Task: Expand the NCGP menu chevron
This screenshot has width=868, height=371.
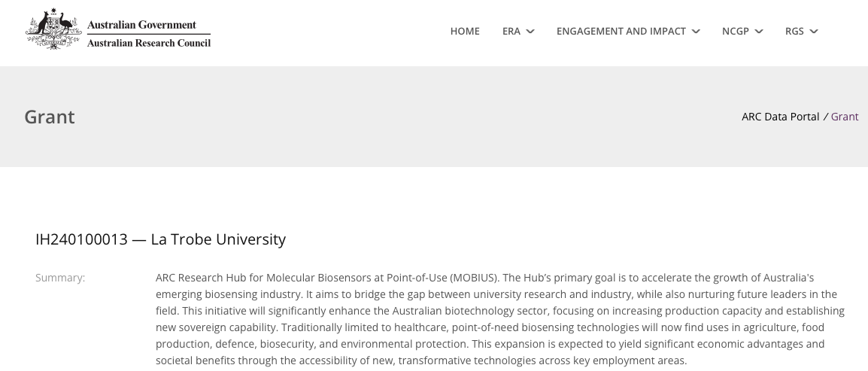Action: click(x=759, y=32)
